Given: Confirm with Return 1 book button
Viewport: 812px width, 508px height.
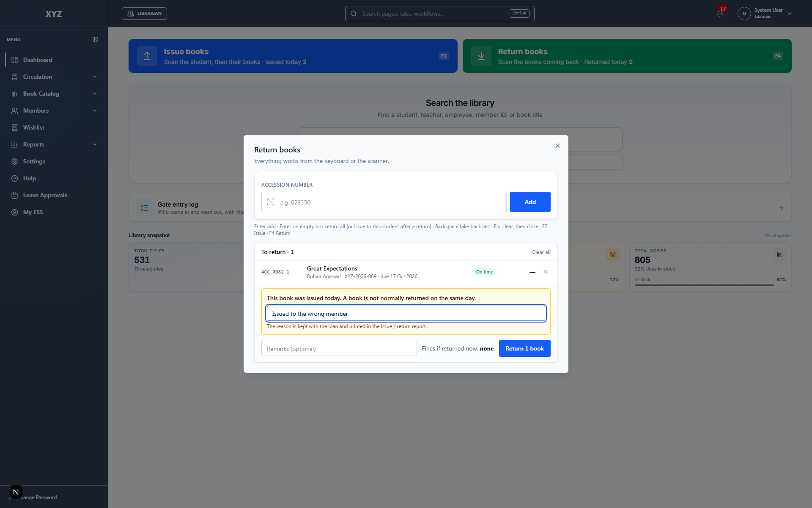Looking at the screenshot, I should pyautogui.click(x=524, y=348).
